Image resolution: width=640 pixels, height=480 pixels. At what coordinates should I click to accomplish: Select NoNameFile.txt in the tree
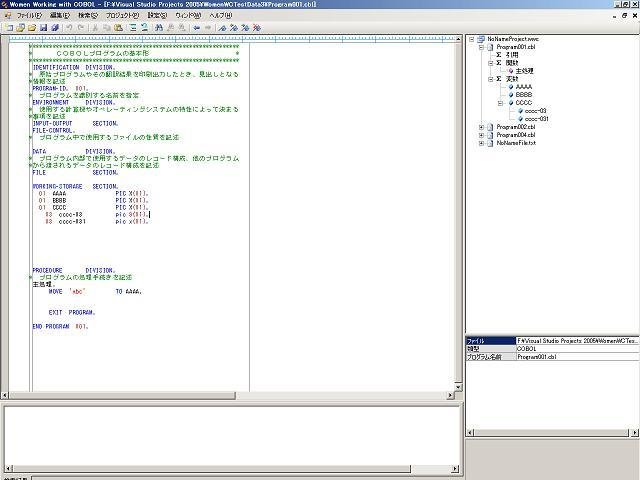pyautogui.click(x=516, y=143)
